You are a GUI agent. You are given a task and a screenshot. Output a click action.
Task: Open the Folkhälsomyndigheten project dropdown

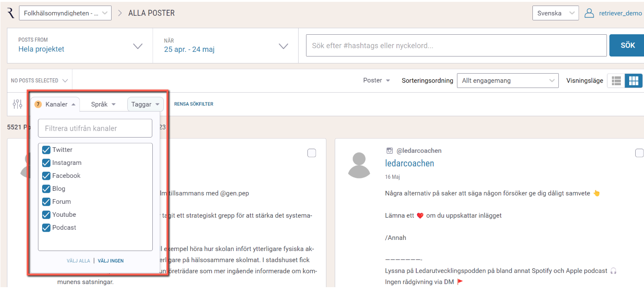tap(65, 13)
